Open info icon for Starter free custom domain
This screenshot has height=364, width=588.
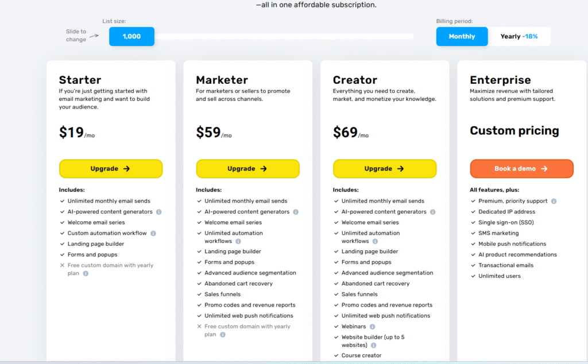86,273
